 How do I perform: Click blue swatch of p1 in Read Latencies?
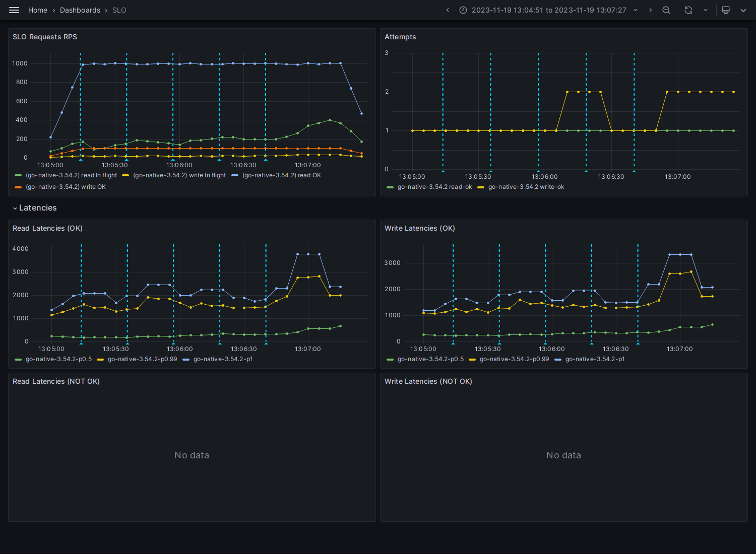tap(186, 359)
